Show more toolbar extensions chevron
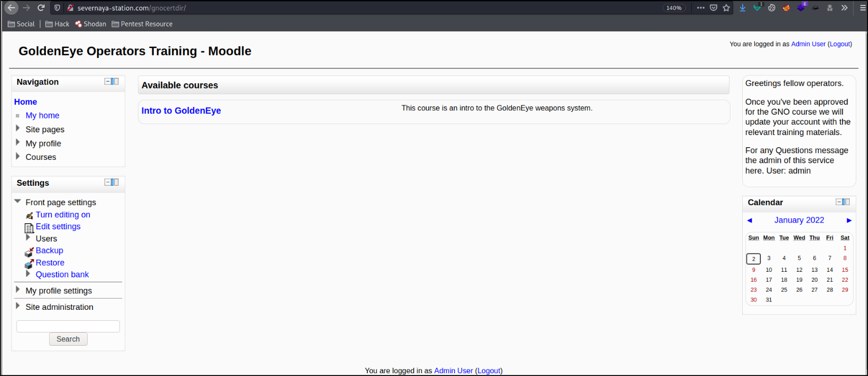This screenshot has width=868, height=376. coord(844,8)
